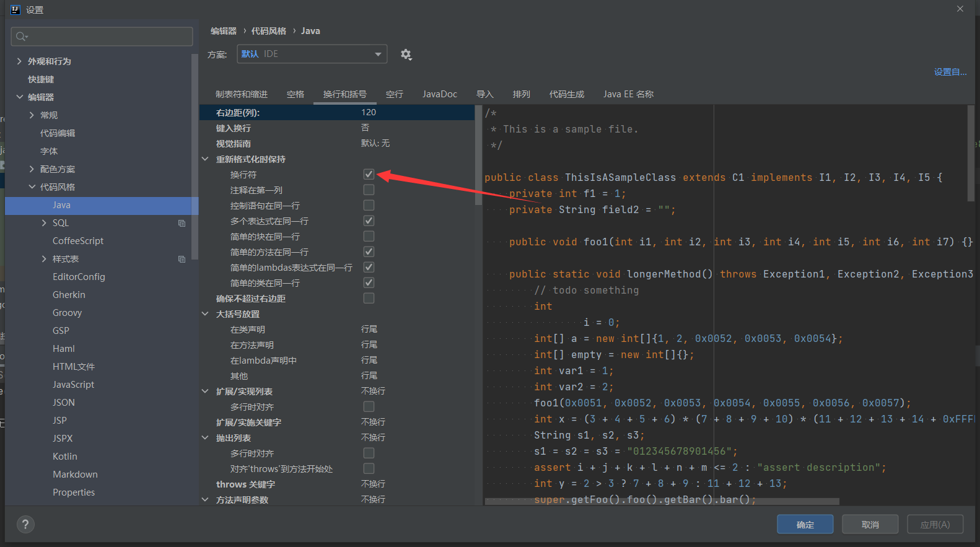Image resolution: width=980 pixels, height=547 pixels.
Task: Open the JavaDoc tab
Action: 440,94
